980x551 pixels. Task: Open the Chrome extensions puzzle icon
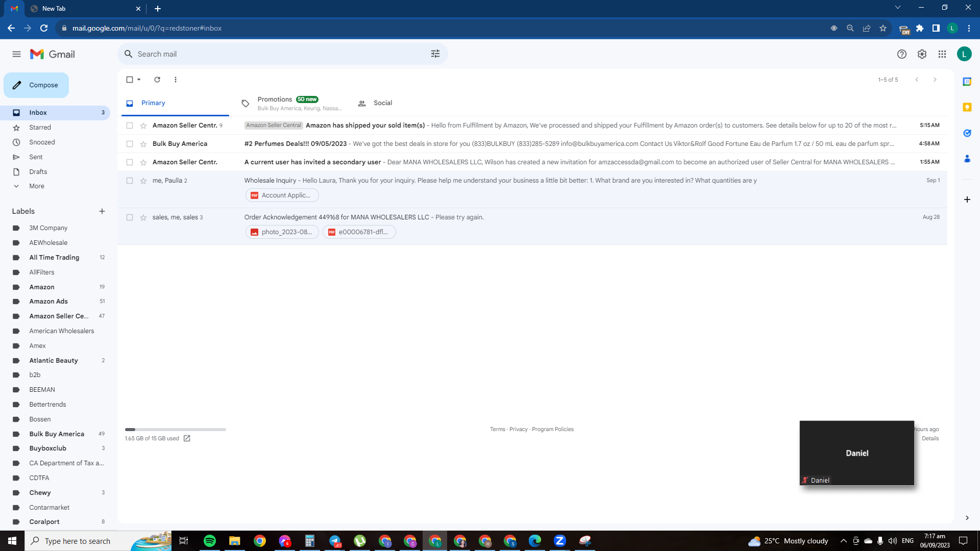(x=920, y=28)
